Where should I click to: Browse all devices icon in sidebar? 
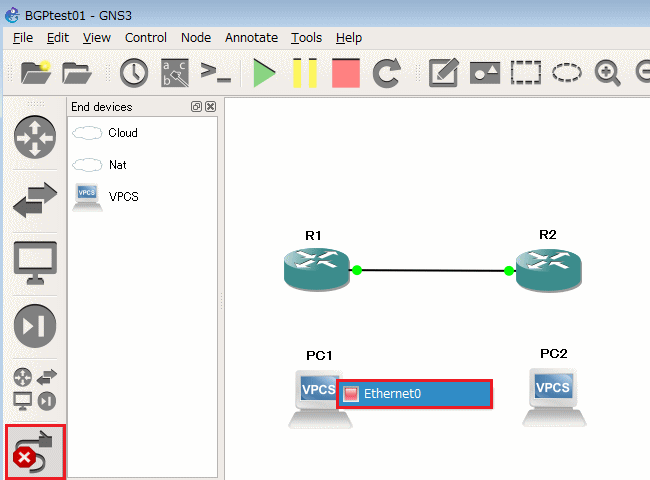coord(35,389)
